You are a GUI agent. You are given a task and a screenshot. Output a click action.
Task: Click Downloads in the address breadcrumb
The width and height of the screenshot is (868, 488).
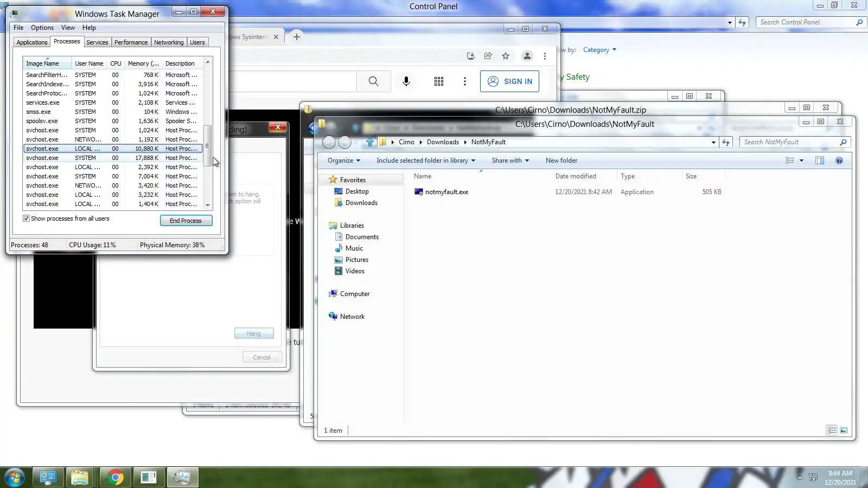coord(443,142)
